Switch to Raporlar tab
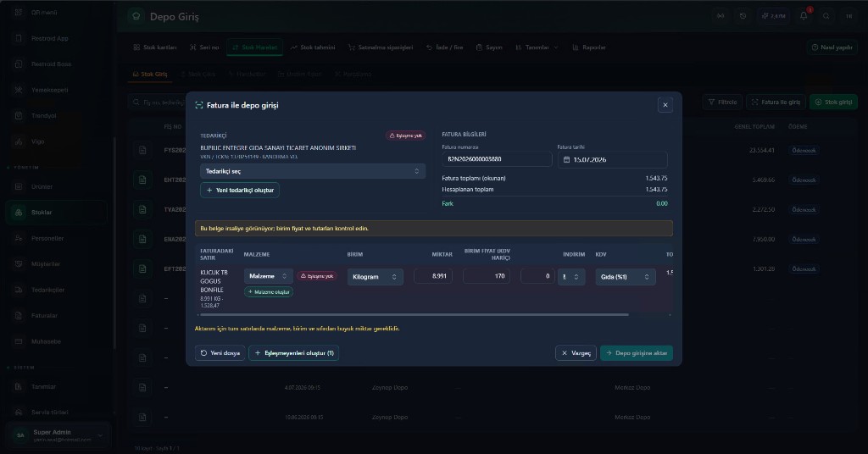Screen dimensions: 868x454 click(x=589, y=47)
